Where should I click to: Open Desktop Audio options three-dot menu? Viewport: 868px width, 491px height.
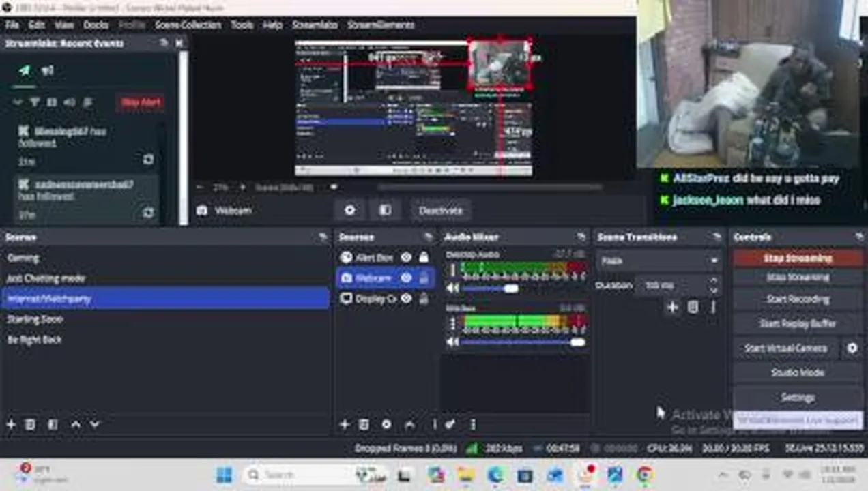click(x=451, y=270)
